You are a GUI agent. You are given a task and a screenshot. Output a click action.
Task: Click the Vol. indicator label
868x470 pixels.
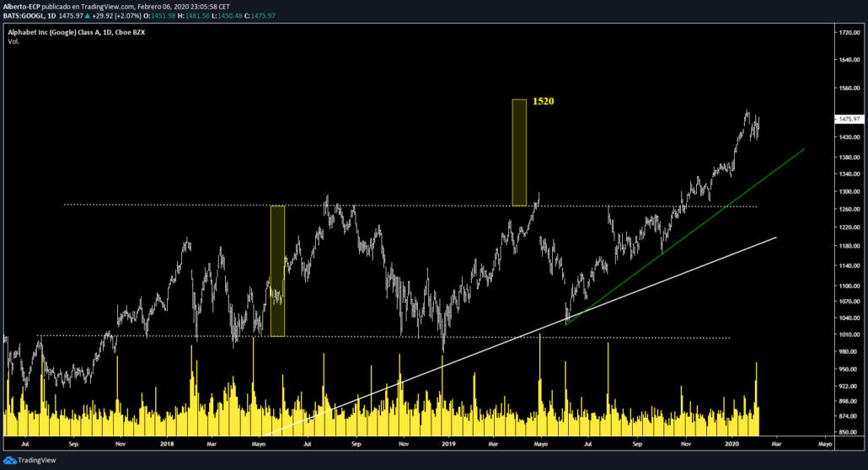click(x=13, y=41)
